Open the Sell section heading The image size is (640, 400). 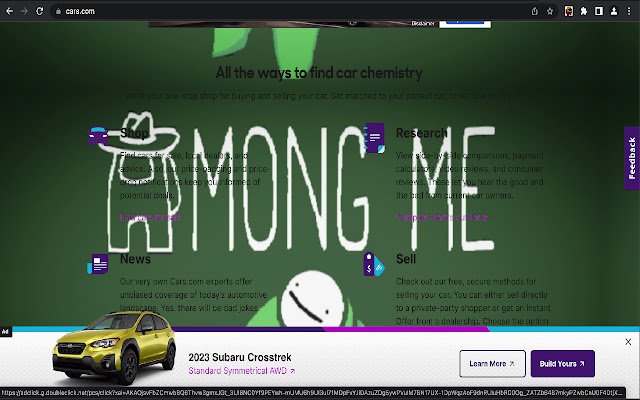(406, 259)
